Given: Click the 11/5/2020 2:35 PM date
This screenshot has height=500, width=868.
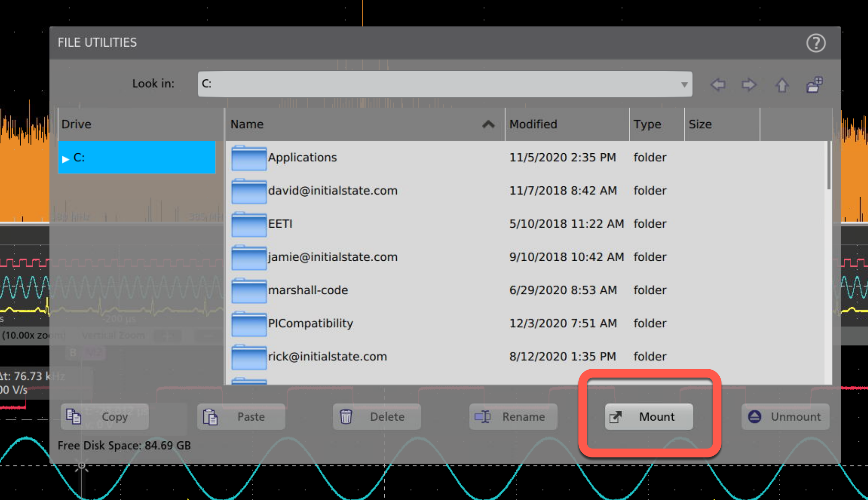Looking at the screenshot, I should 563,157.
